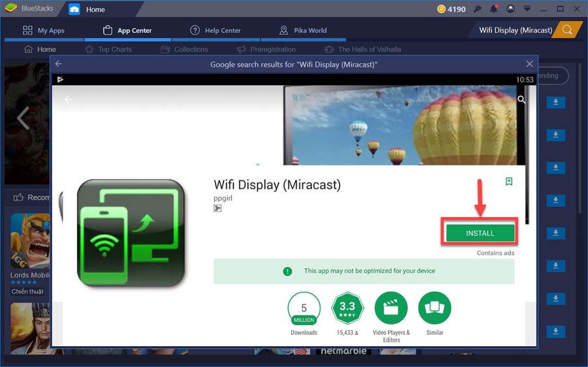Open Top Charts section
This screenshot has width=588, height=367.
point(108,49)
